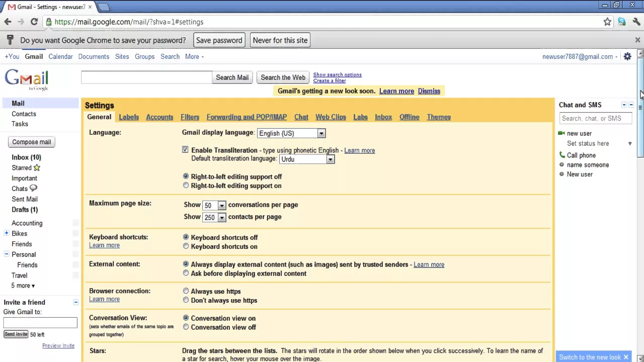Screen dimensions: 644x362
Task: Open the Gmail display language dropdown
Action: (291, 133)
